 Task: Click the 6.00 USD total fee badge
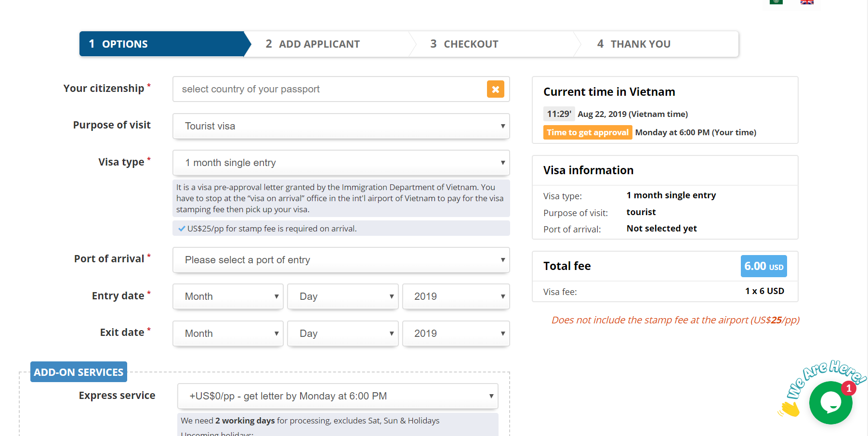[x=763, y=266]
